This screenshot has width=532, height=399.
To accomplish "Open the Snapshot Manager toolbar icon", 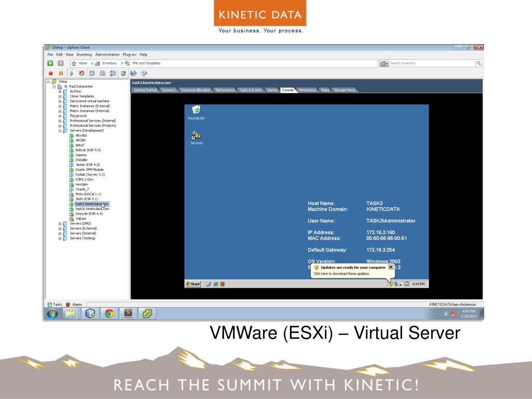I will click(113, 73).
